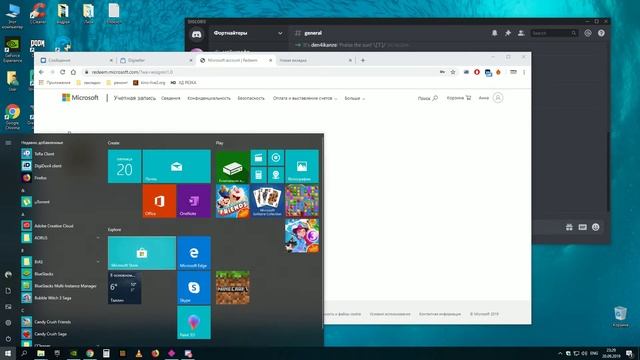Click the Opera-style red extension icon
This screenshot has width=640, height=360.
point(477,72)
